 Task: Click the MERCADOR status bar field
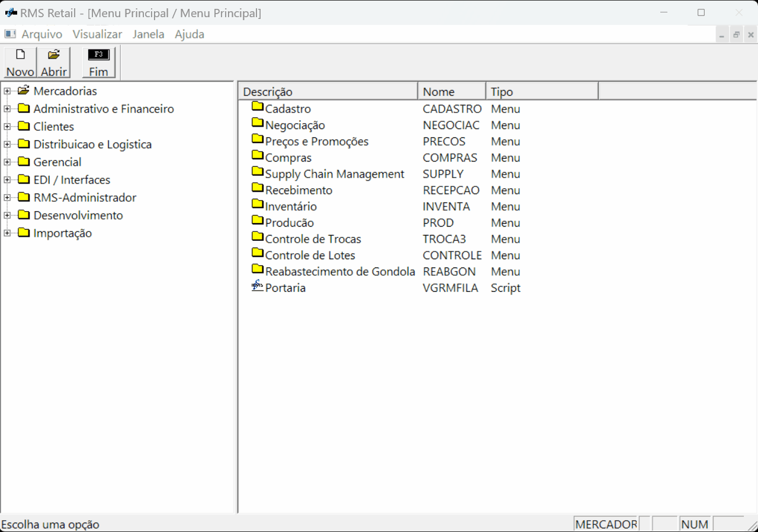click(x=606, y=524)
